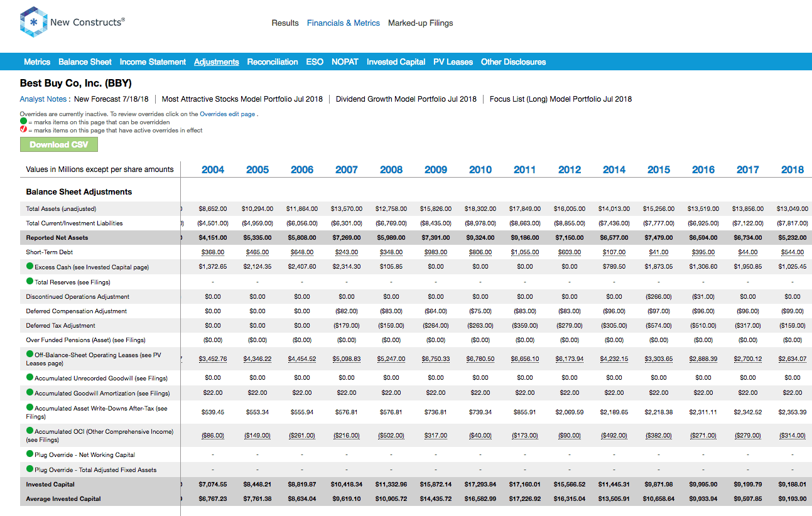Click the Analyst Notes link
812x516 pixels.
point(43,99)
